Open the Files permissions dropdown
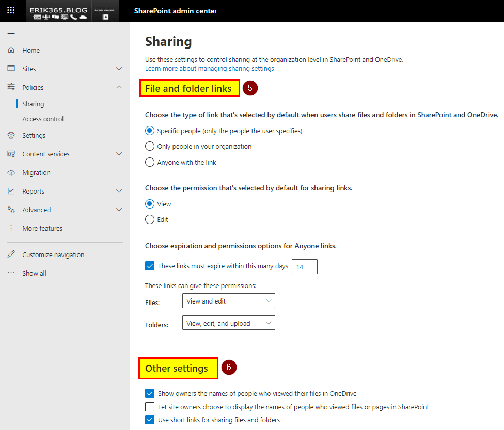 pos(228,301)
